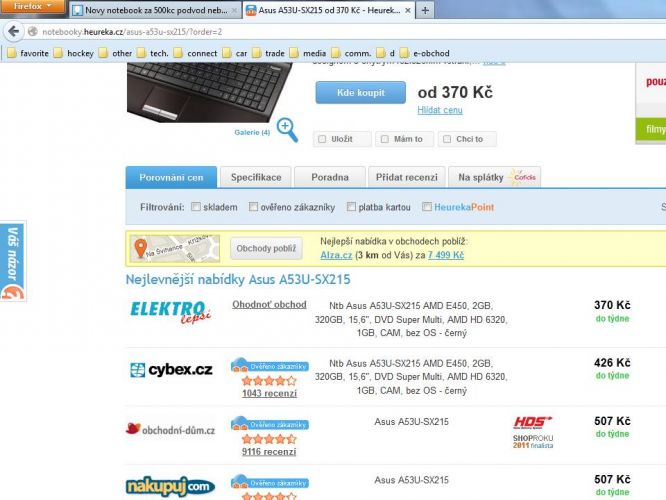This screenshot has width=666, height=500.
Task: Open the trade bookmarks folder
Action: pyautogui.click(x=268, y=53)
